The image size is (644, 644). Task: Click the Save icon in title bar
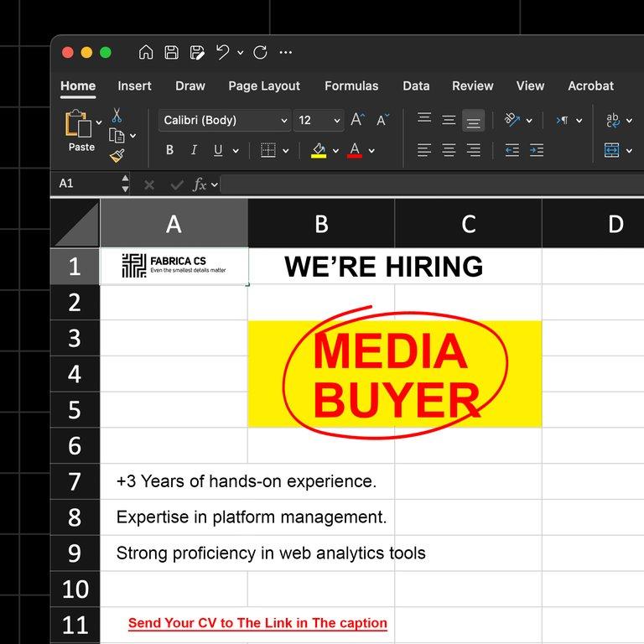(x=171, y=53)
